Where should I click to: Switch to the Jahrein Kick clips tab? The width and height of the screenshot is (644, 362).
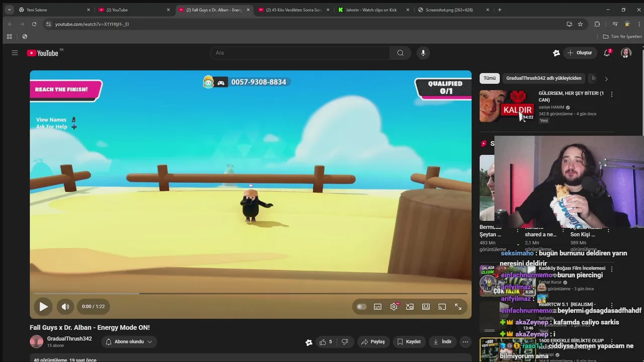373,10
